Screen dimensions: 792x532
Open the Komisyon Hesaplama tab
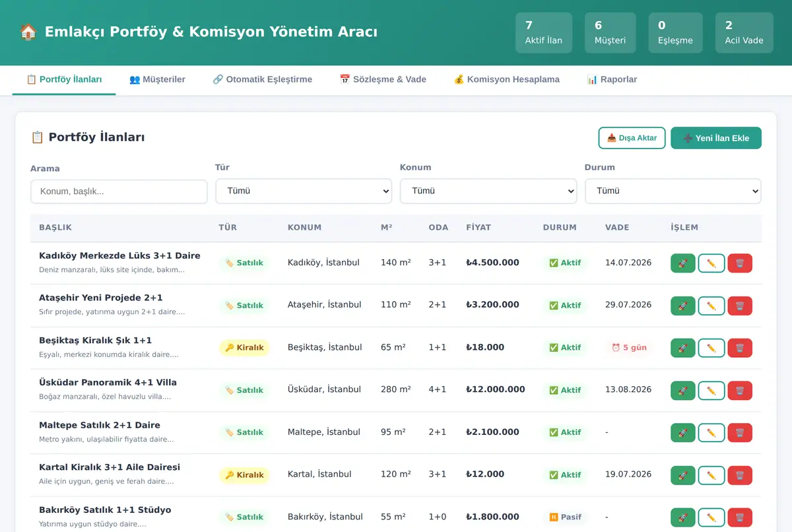point(506,79)
